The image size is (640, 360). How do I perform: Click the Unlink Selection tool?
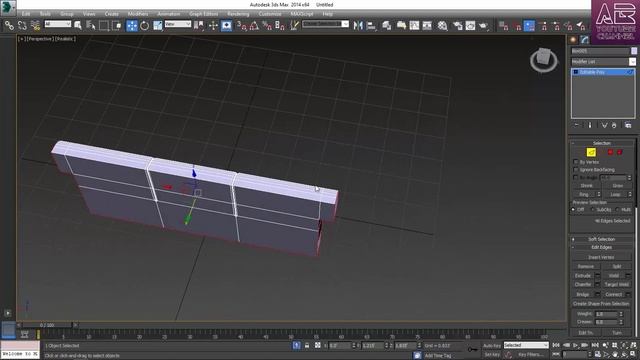click(22, 26)
